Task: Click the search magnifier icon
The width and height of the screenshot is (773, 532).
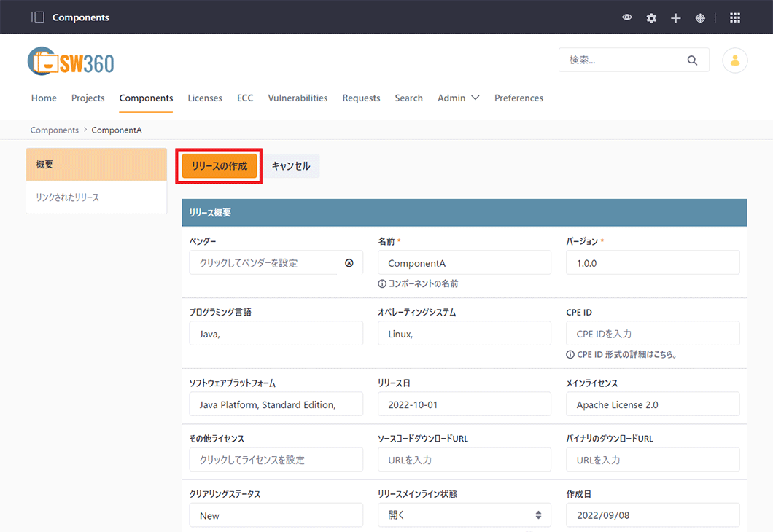Action: pyautogui.click(x=692, y=60)
